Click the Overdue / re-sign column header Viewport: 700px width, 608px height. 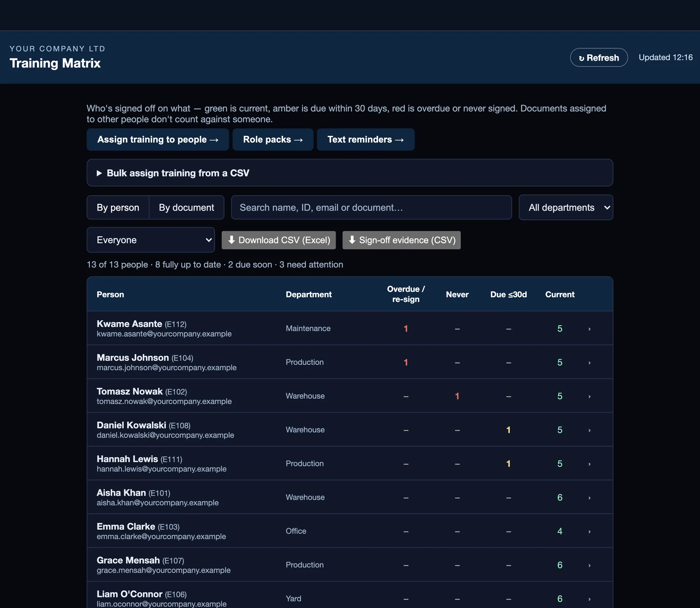(406, 294)
